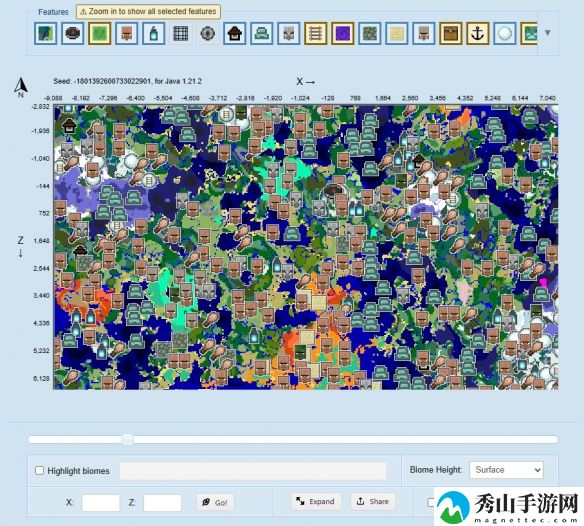Click the X coordinate input field
The image size is (584, 526).
coord(101,503)
